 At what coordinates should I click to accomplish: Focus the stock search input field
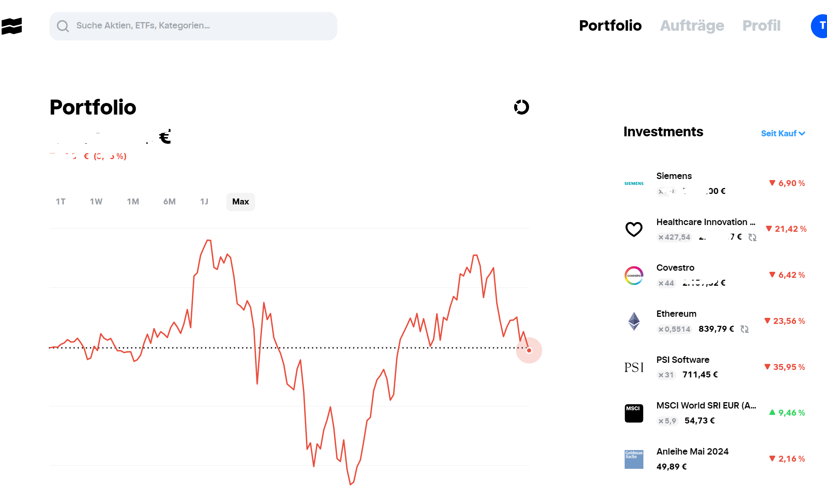(x=193, y=26)
